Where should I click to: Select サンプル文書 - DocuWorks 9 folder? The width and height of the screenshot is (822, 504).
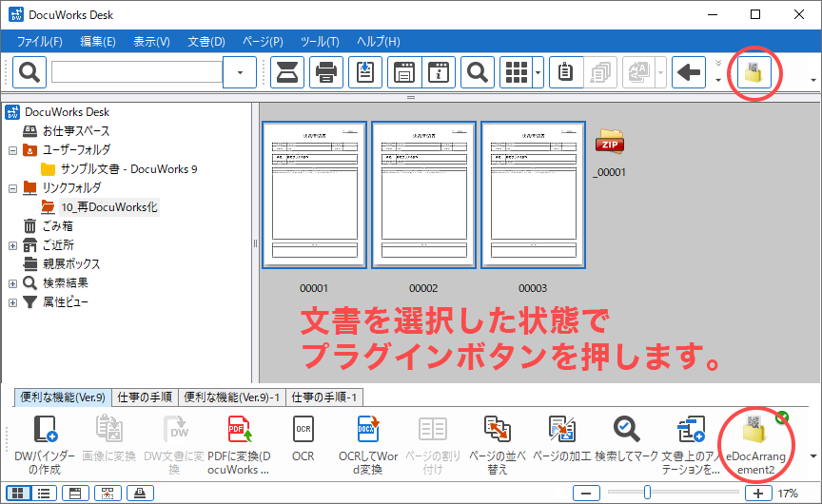pos(129,169)
